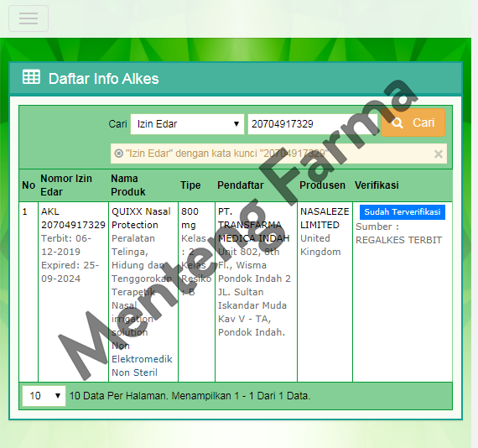This screenshot has width=478, height=448.
Task: Click the magnifier icon in Cari button
Action: coord(397,122)
